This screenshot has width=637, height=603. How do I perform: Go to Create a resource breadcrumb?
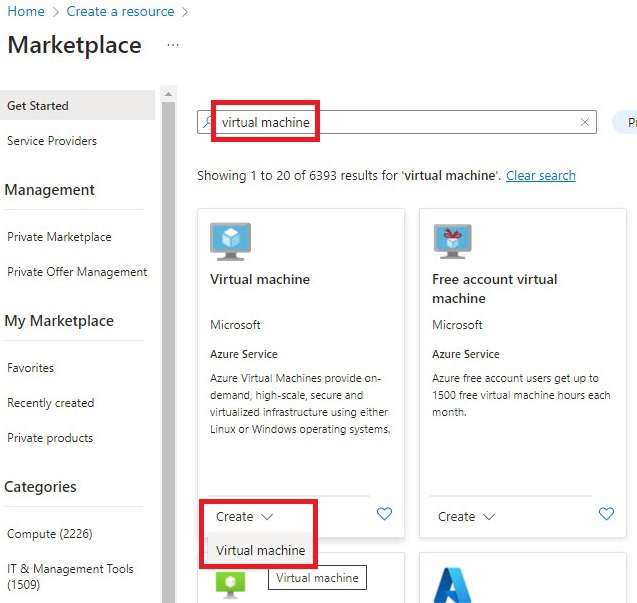[x=120, y=11]
